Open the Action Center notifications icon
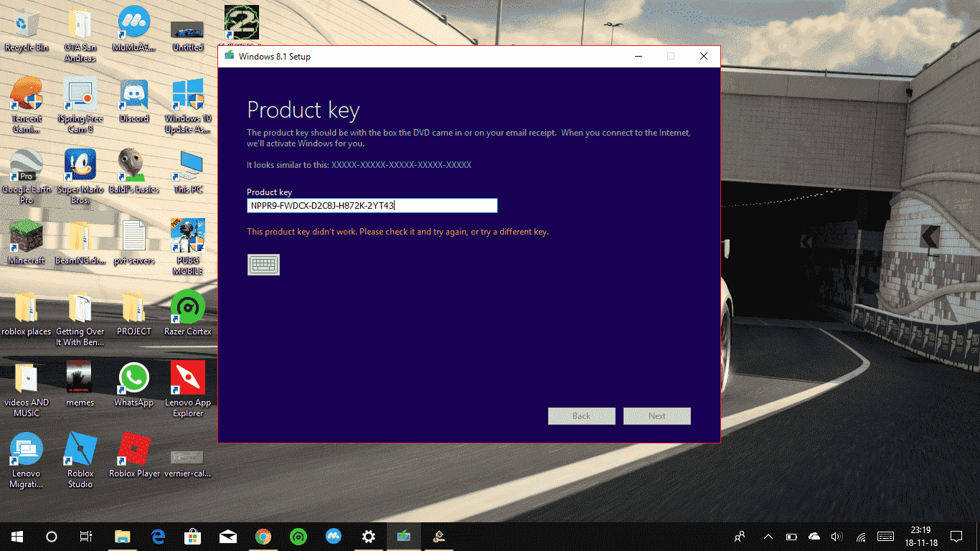 [x=956, y=537]
